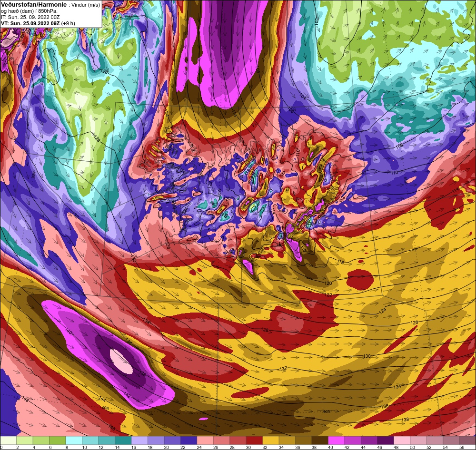Click the 46–48 m/s deep purple legend swatch
Viewport: 476px width, 450px height.
(x=385, y=440)
